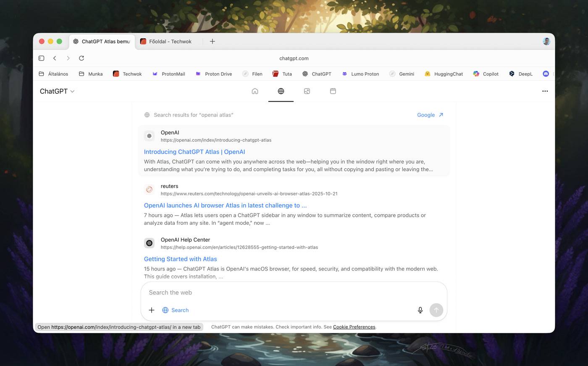Open the Lumo Proton bookmark
This screenshot has width=588, height=366.
tap(360, 74)
